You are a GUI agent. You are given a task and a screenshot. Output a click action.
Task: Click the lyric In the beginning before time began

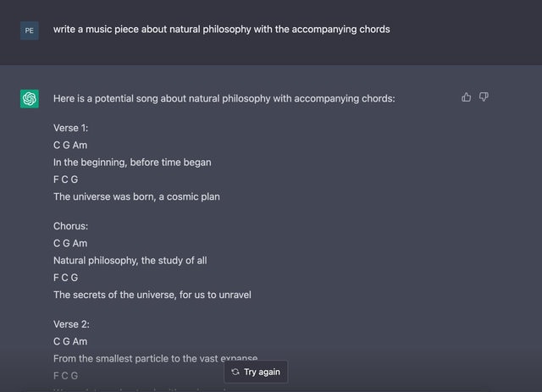pos(132,163)
